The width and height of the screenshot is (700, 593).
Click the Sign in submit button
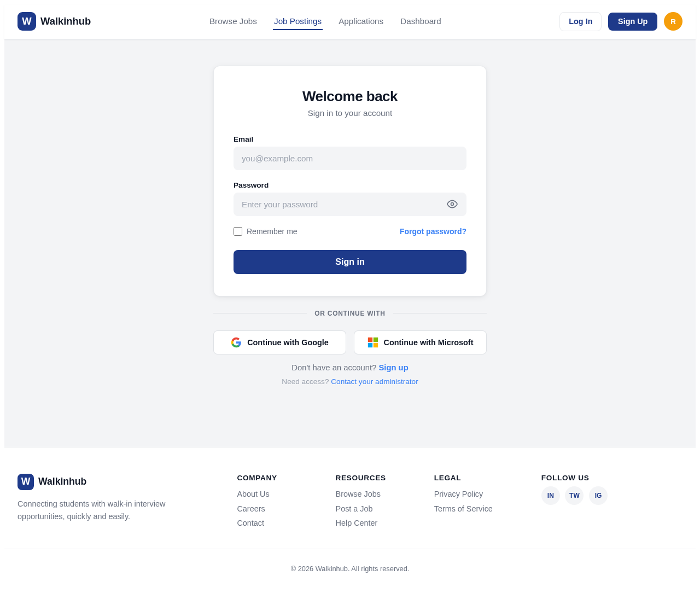click(x=350, y=262)
